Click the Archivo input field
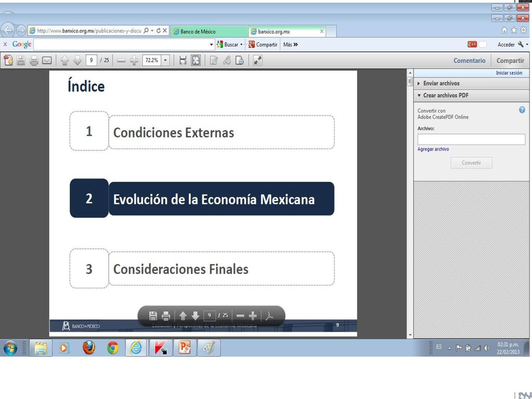This screenshot has height=399, width=532. click(471, 139)
